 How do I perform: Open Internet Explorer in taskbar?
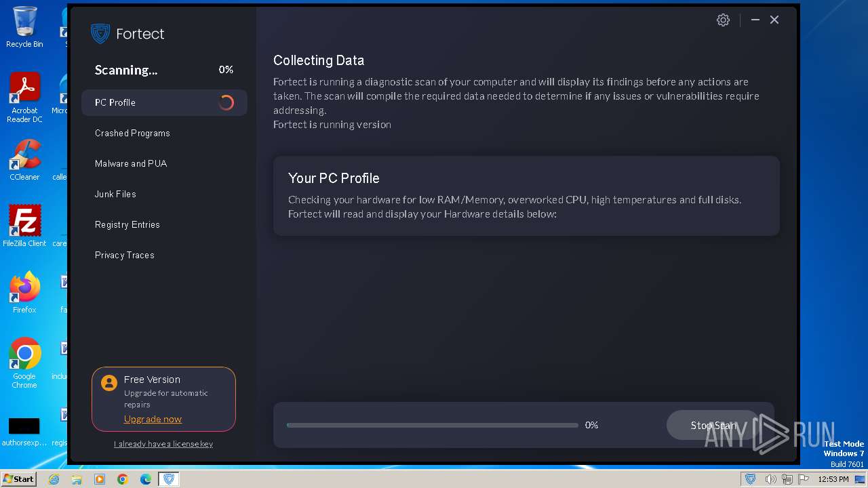coord(54,479)
